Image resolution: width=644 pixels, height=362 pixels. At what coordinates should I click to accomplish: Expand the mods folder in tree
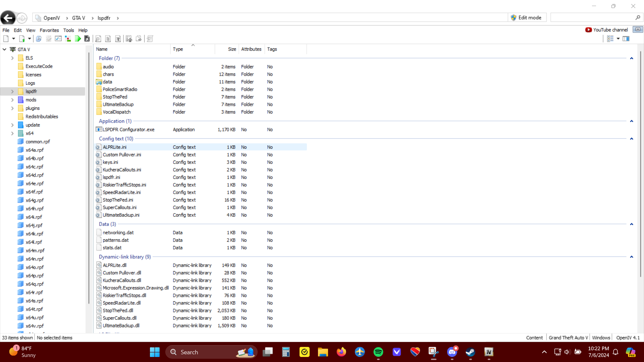click(x=12, y=100)
